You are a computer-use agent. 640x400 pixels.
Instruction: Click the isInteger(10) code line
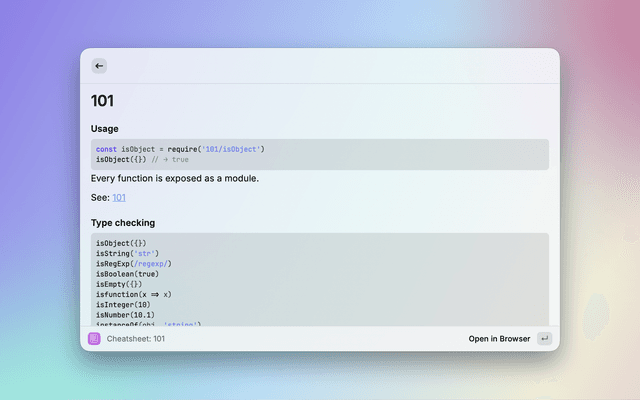tap(123, 304)
